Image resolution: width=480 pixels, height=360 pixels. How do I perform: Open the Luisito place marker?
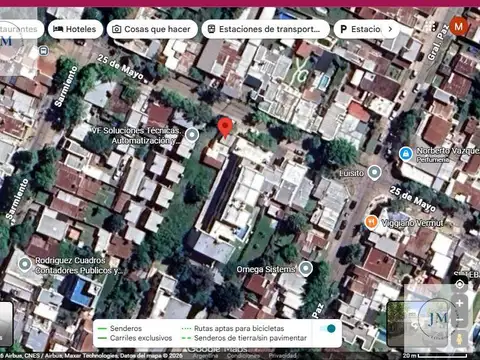coord(374,173)
